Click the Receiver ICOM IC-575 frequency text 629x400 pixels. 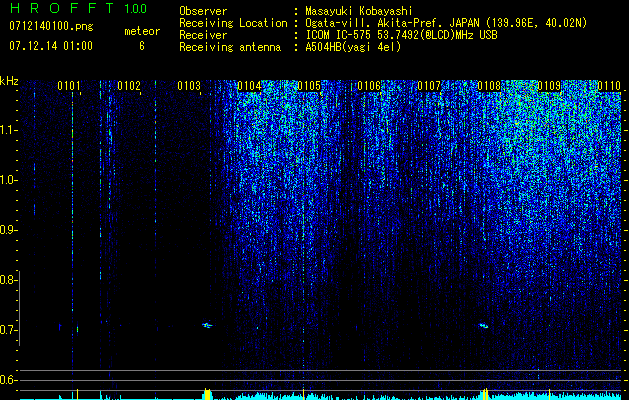[x=401, y=35]
